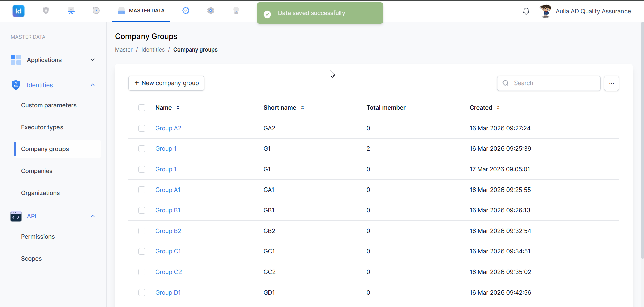Click Total member column header
Image resolution: width=644 pixels, height=307 pixels.
pyautogui.click(x=386, y=108)
